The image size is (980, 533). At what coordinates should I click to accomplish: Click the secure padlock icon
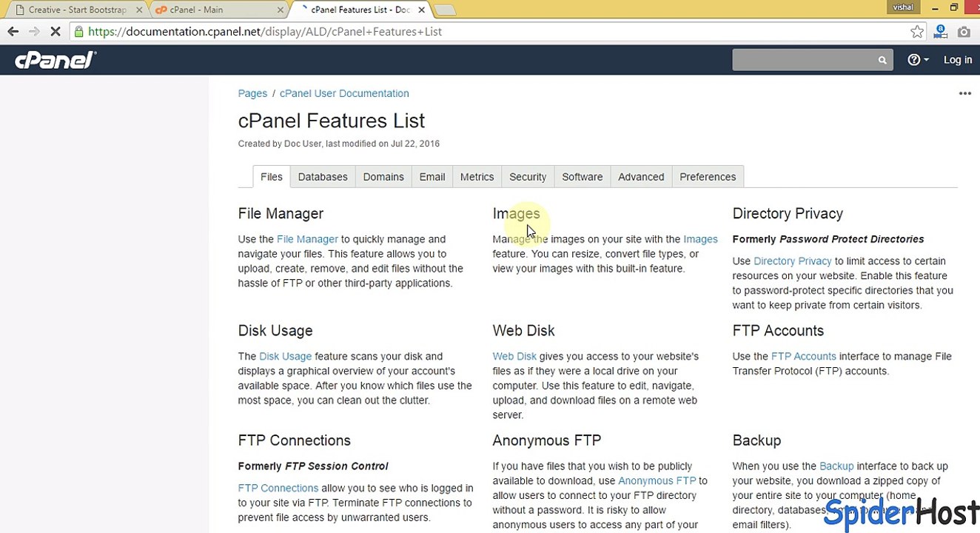(x=78, y=32)
